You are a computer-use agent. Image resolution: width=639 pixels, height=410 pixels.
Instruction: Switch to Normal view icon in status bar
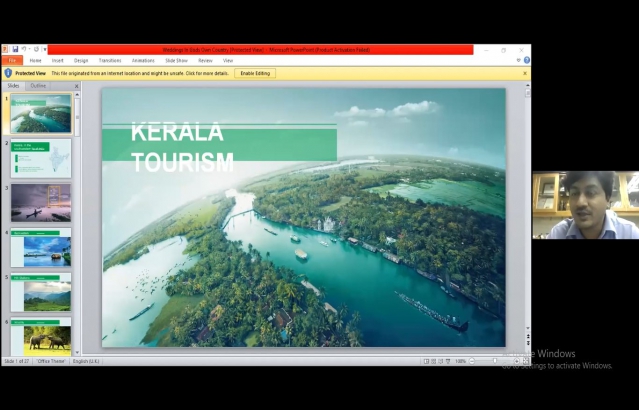[x=426, y=362]
